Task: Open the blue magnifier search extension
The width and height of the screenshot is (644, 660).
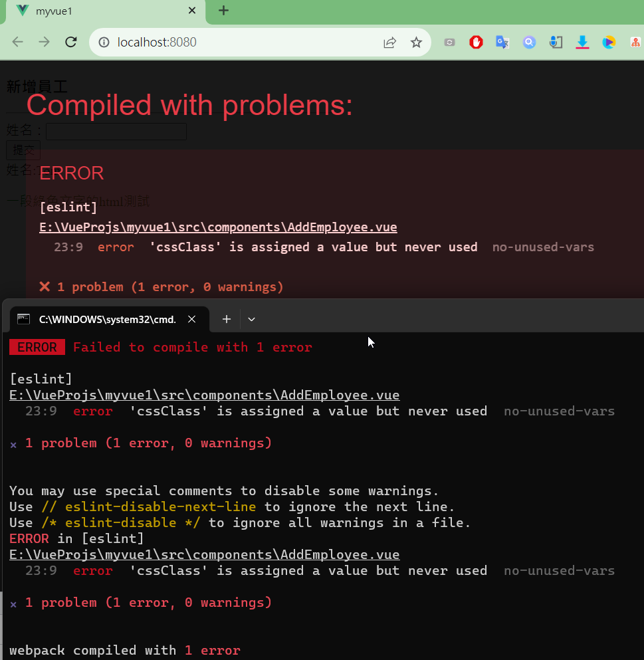Action: point(529,42)
